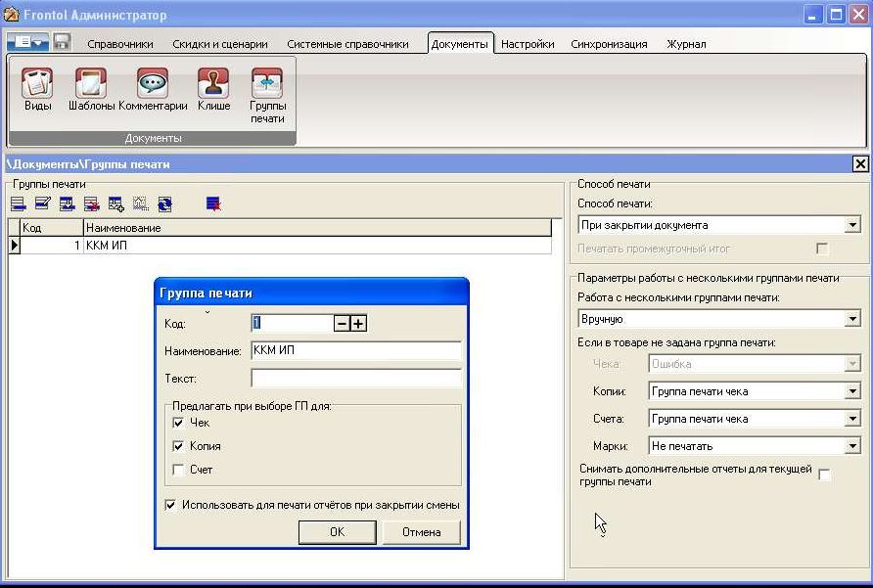This screenshot has width=873, height=588.
Task: Expand the Способ печати dropdown
Action: coord(851,225)
